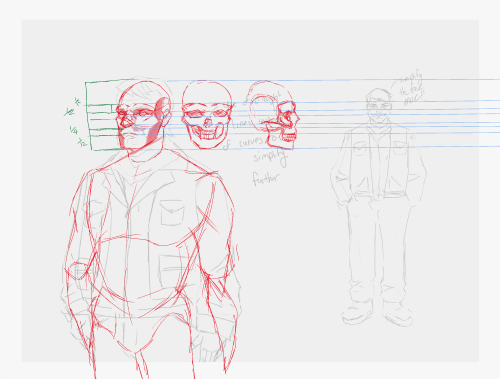Click the handwritten word "curves"

pyautogui.click(x=251, y=142)
